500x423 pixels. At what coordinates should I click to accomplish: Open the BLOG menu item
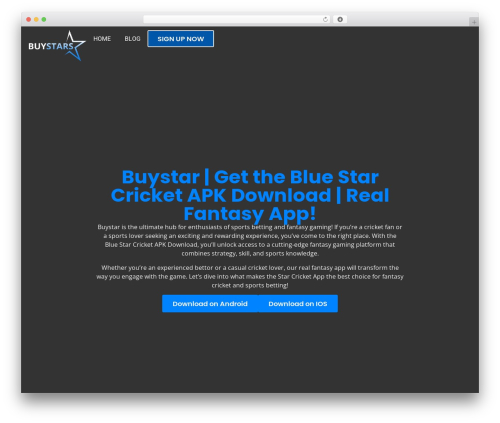click(132, 39)
